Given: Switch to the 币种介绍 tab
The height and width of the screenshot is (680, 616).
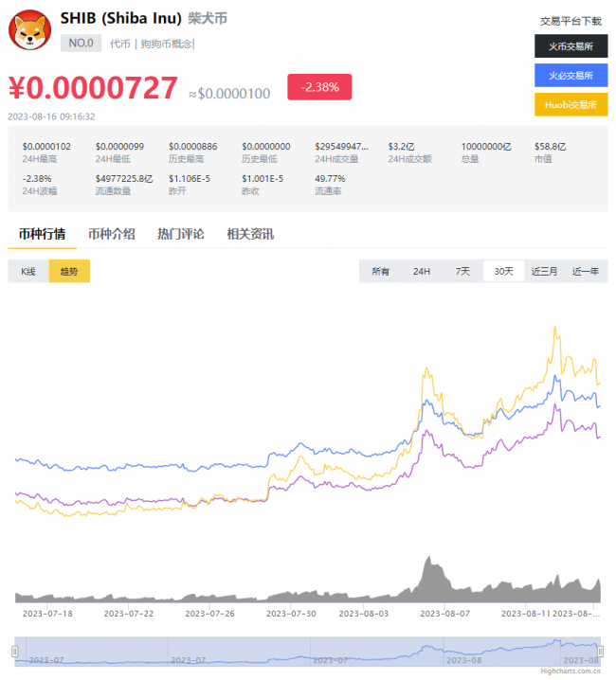Looking at the screenshot, I should 112,234.
